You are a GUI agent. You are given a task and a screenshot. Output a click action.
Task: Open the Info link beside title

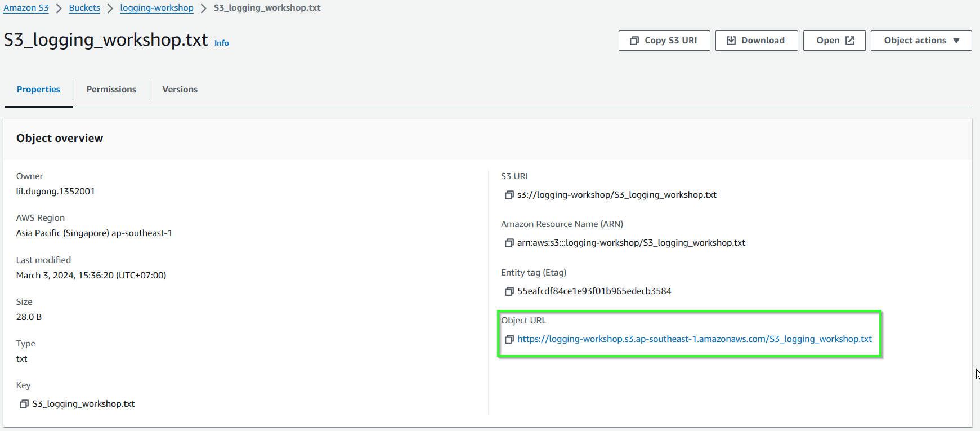point(222,43)
